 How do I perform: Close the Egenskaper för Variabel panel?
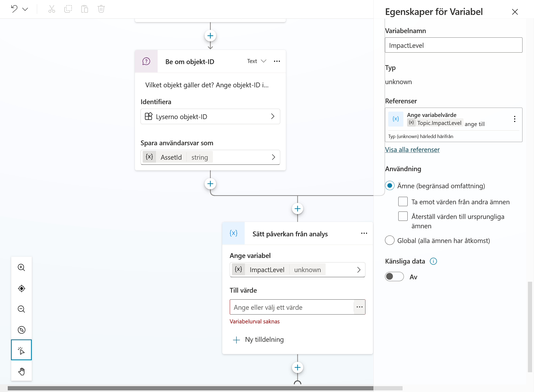(515, 12)
